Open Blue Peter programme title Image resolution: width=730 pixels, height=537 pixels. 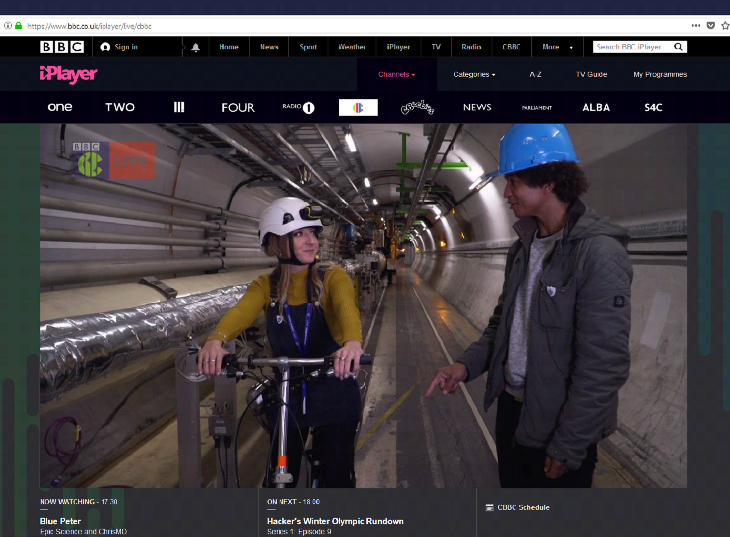(61, 521)
